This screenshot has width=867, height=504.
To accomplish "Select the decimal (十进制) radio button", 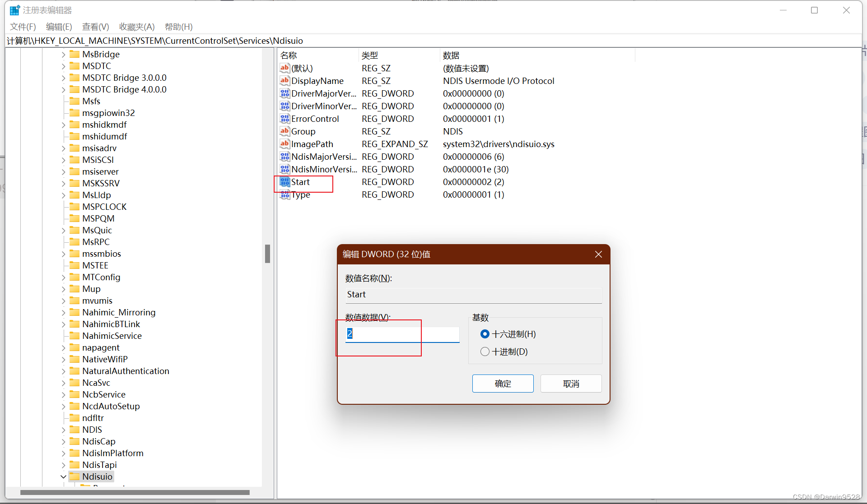I will [485, 351].
